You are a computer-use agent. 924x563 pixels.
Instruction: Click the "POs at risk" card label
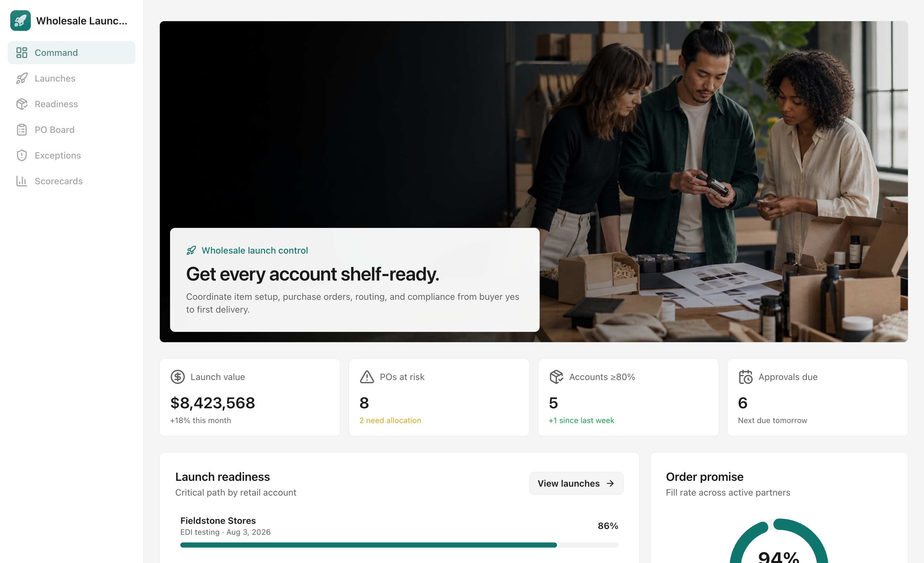pos(402,377)
